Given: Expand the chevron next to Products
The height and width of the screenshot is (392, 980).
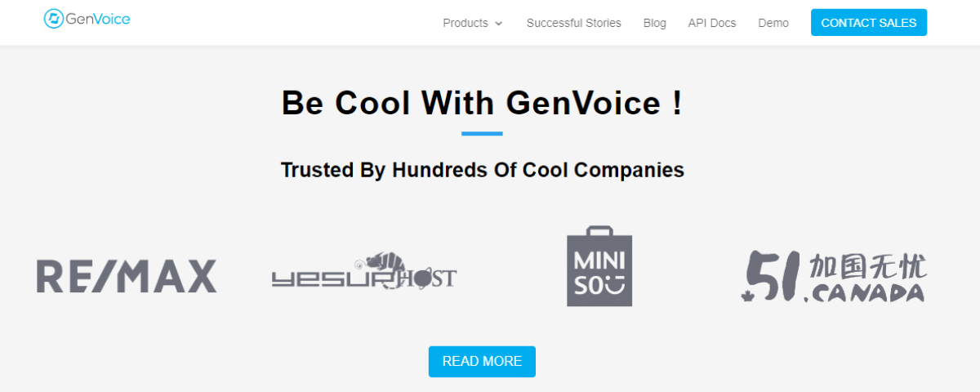Looking at the screenshot, I should click(499, 24).
